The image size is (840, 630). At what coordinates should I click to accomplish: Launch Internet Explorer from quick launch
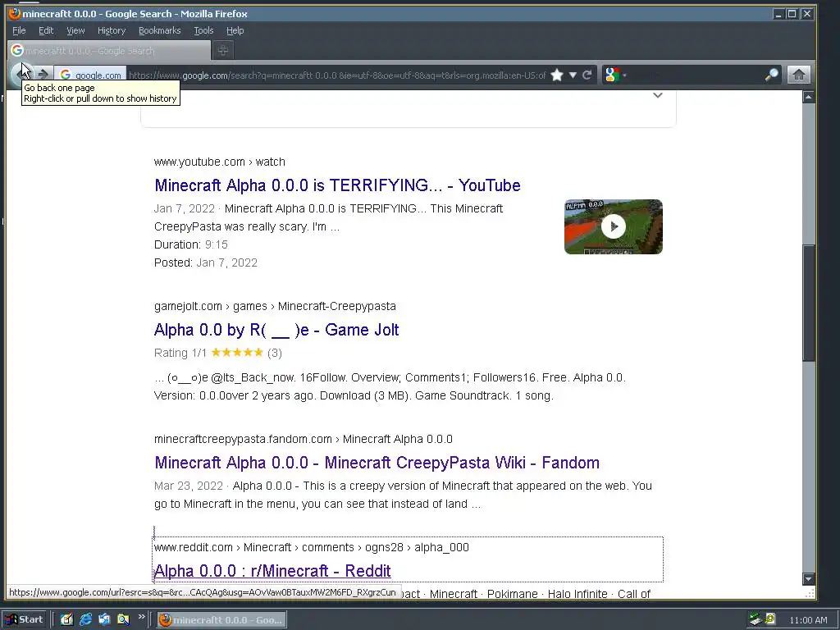(x=85, y=620)
